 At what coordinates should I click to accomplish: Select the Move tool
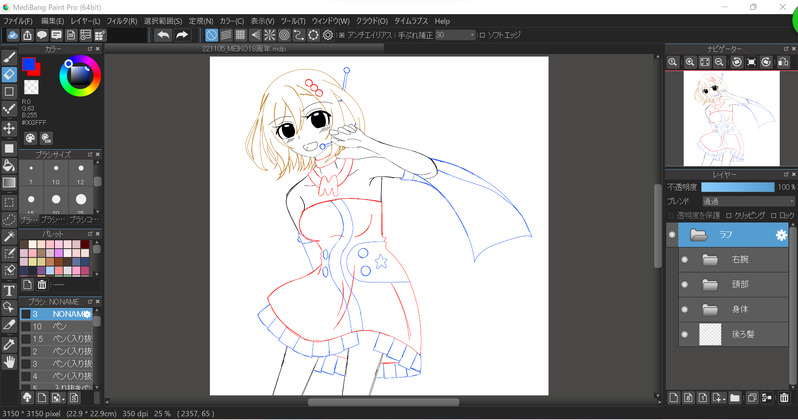[x=9, y=129]
